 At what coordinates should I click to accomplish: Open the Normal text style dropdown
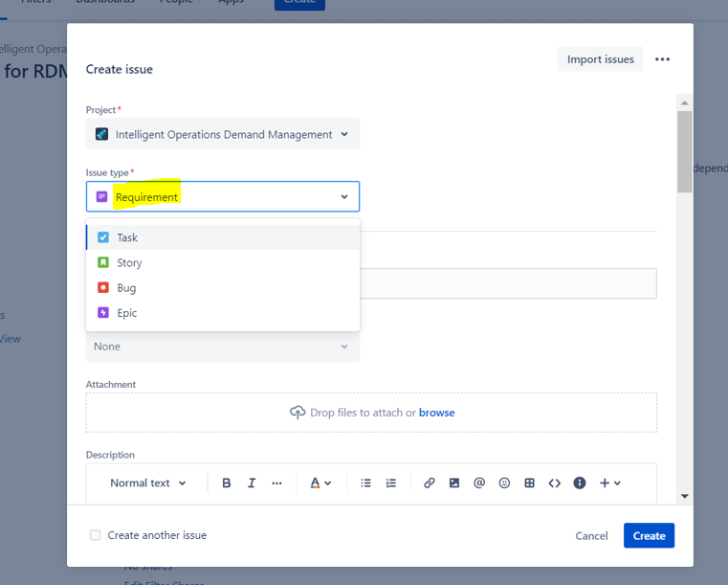148,484
